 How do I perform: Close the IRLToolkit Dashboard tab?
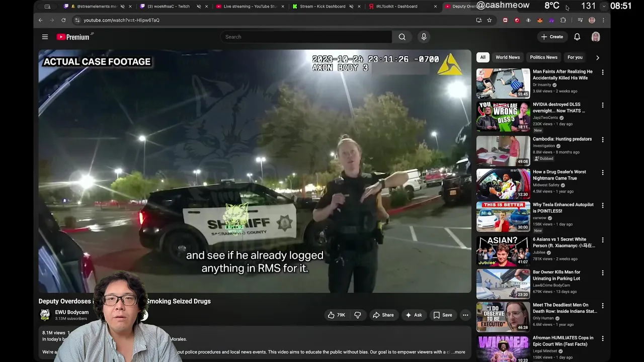click(x=435, y=7)
